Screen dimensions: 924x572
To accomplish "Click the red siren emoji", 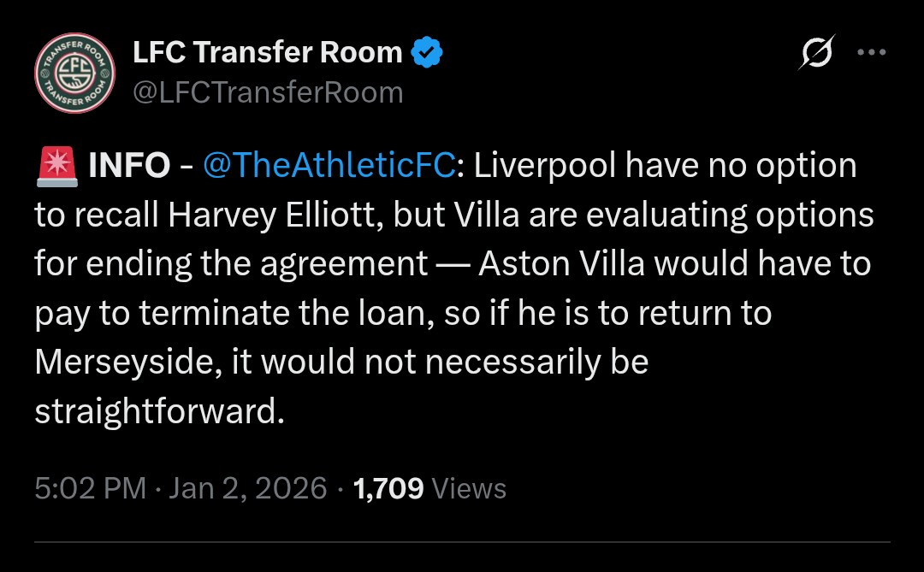I will (x=56, y=166).
